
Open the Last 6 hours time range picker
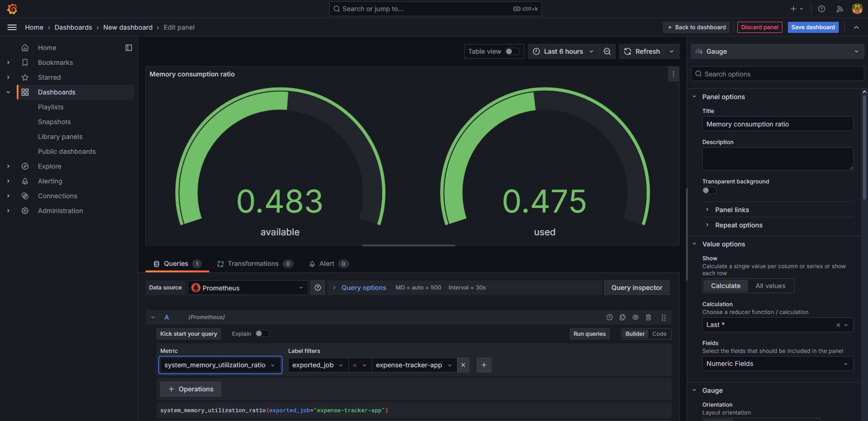[x=563, y=51]
